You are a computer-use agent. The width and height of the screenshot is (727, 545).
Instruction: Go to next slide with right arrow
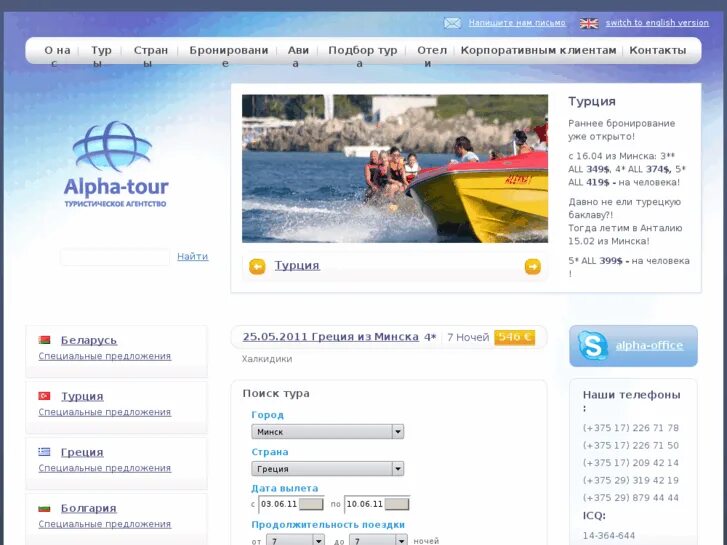pyautogui.click(x=533, y=266)
